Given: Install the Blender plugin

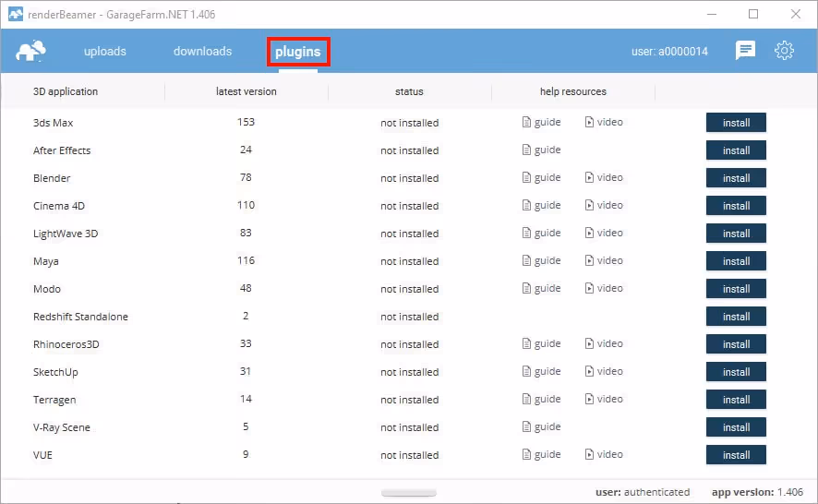Looking at the screenshot, I should point(736,178).
